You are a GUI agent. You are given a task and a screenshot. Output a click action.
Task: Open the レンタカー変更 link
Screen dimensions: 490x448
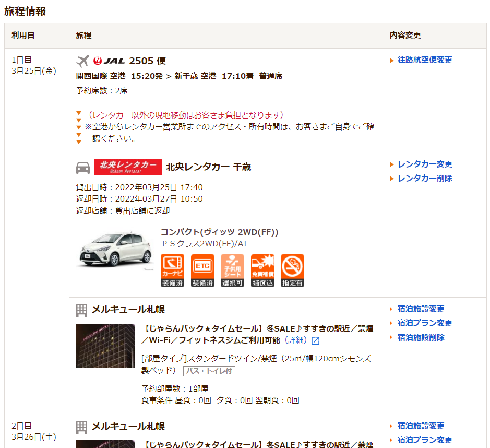click(425, 164)
